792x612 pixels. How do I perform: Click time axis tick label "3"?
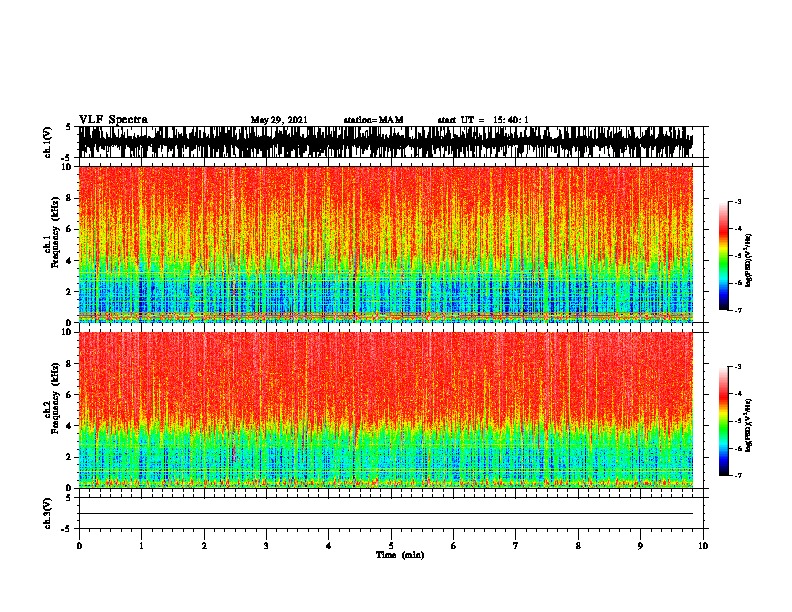coord(266,546)
